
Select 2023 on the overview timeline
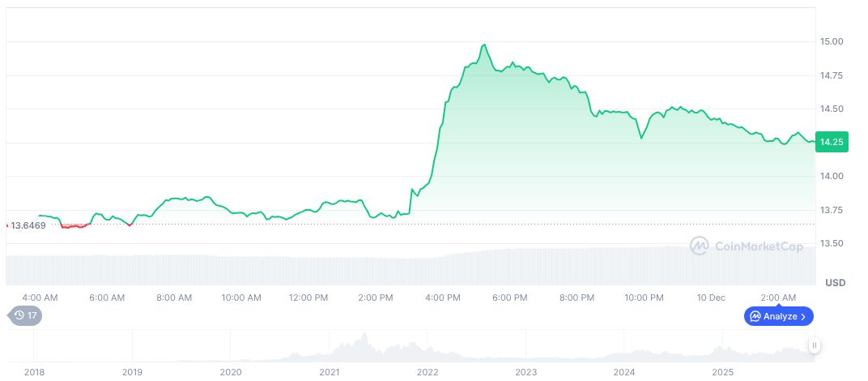click(x=526, y=372)
